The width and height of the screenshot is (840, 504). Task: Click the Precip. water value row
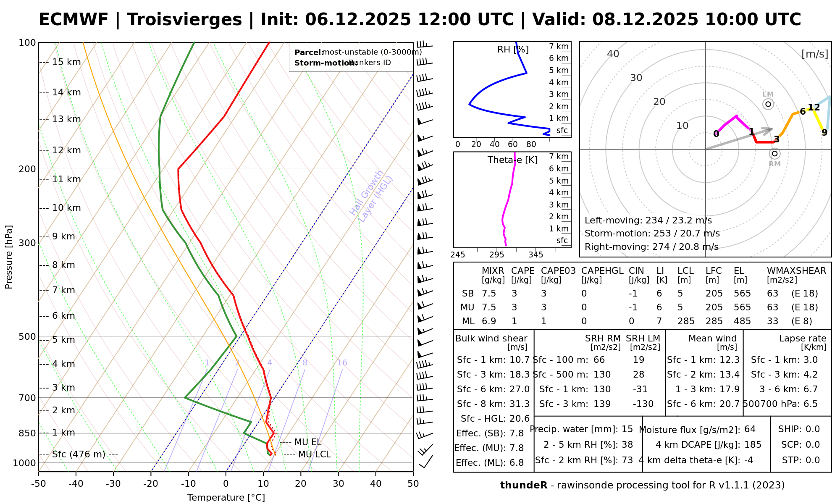[x=581, y=429]
